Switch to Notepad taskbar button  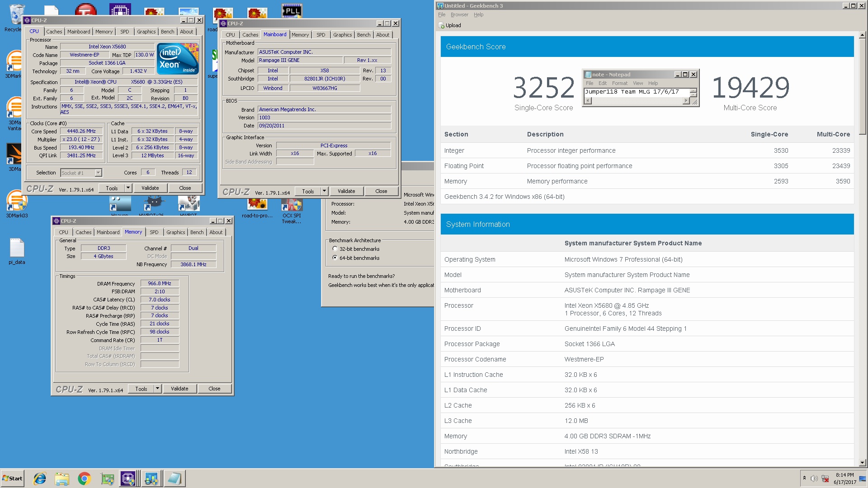[x=174, y=479]
